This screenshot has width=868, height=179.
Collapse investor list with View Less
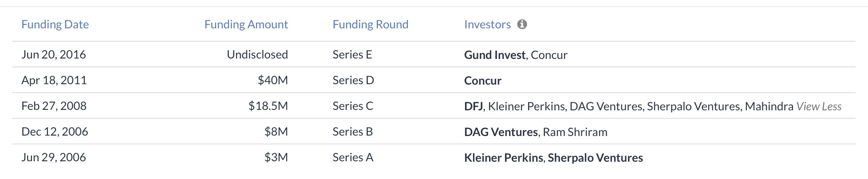coord(819,106)
